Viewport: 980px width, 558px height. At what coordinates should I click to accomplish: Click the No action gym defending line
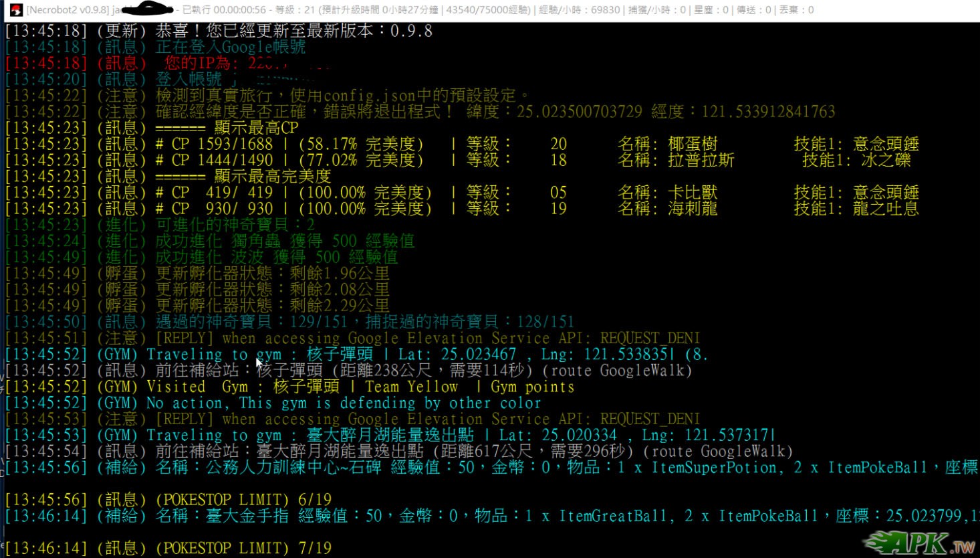coord(273,402)
